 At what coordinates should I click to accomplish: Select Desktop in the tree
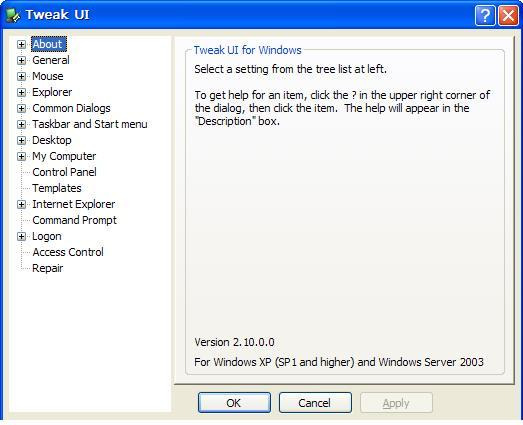point(52,140)
